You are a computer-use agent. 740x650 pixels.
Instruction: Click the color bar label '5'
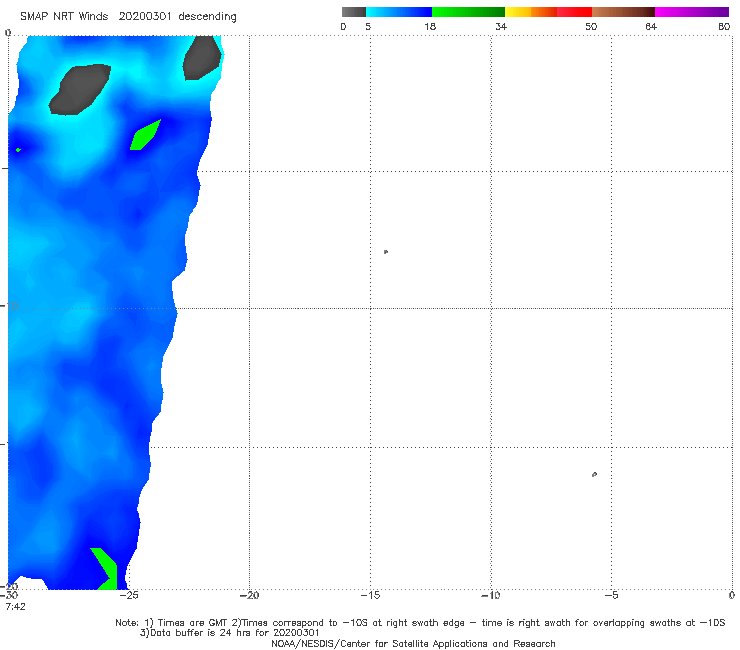click(368, 27)
